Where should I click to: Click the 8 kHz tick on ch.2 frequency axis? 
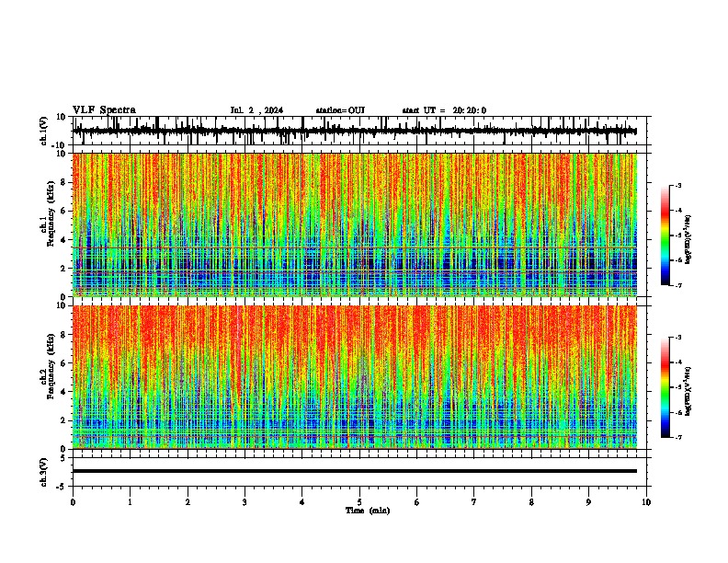[64, 335]
